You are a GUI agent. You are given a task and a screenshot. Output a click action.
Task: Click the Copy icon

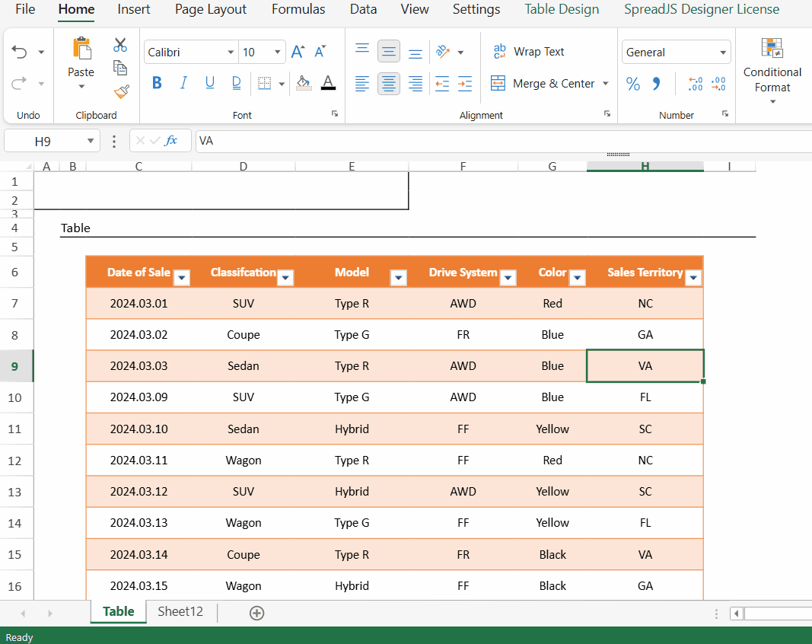120,68
